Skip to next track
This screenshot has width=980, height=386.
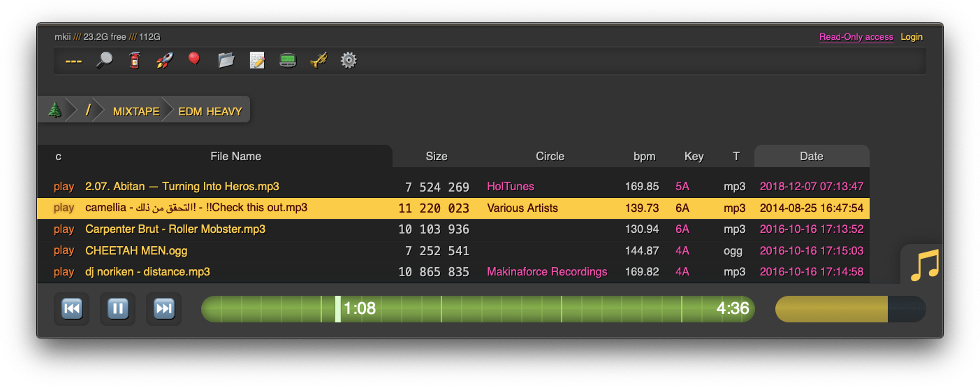pos(164,308)
